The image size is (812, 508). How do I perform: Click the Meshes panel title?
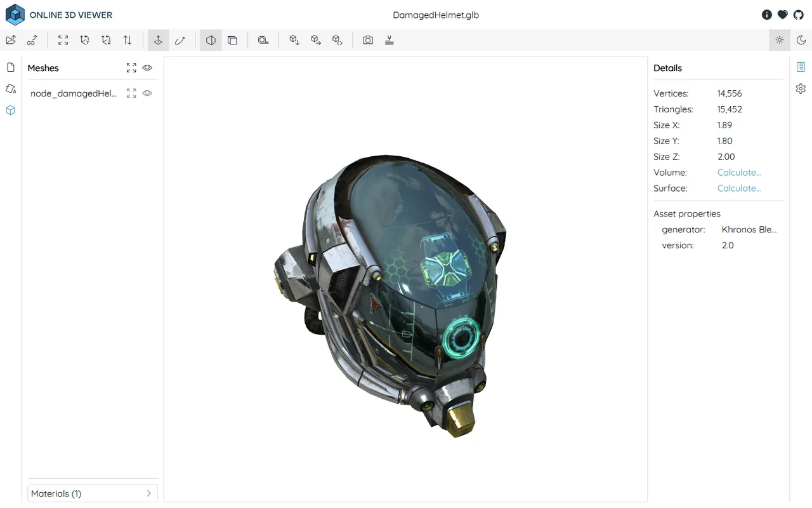point(43,68)
